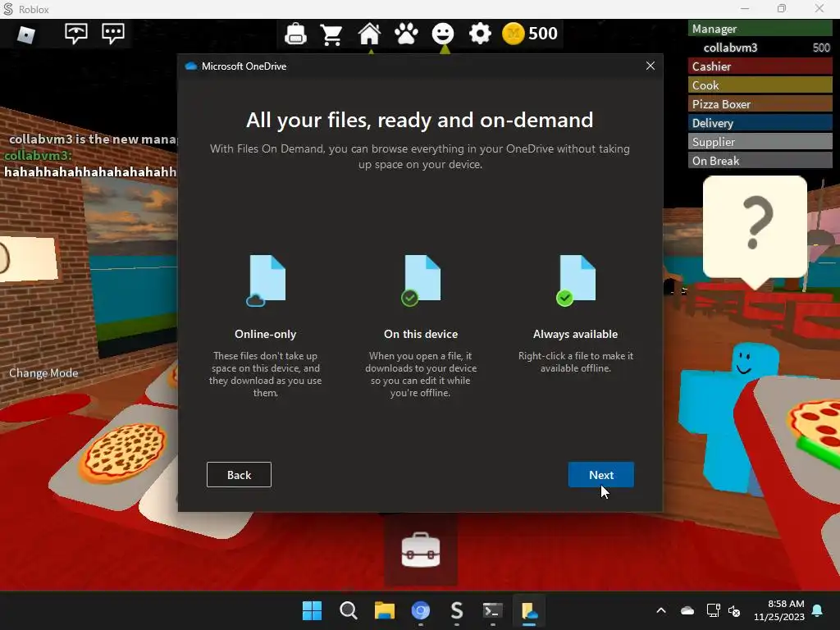This screenshot has width=840, height=630.
Task: Click the Back button in OneDrive
Action: [x=239, y=475]
